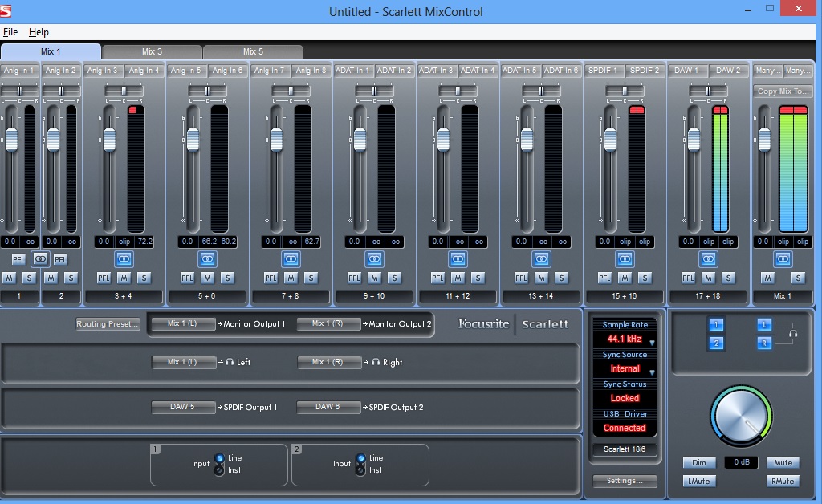Click the Mix 1 master fader handle
The image size is (822, 504).
(x=764, y=140)
